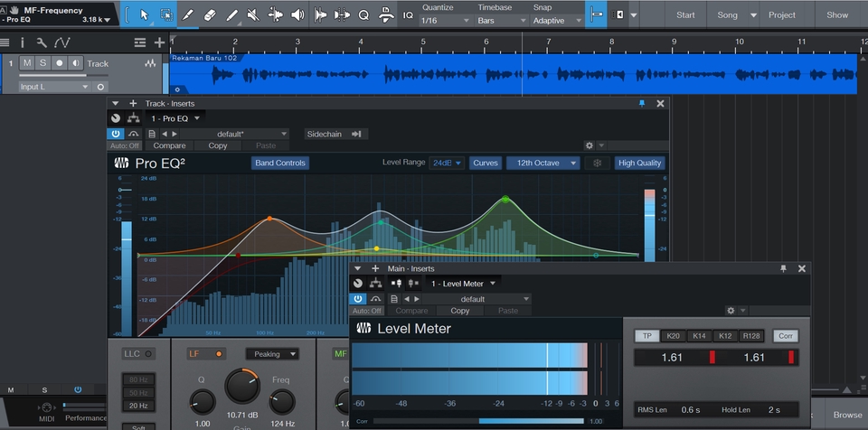
Task: Select the Listen speaker tool
Action: pos(297,15)
